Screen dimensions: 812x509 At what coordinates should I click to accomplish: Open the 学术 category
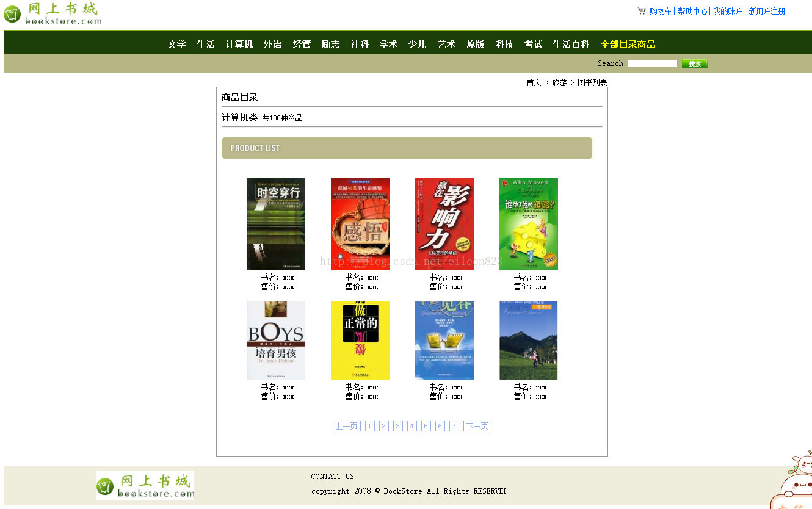(388, 44)
